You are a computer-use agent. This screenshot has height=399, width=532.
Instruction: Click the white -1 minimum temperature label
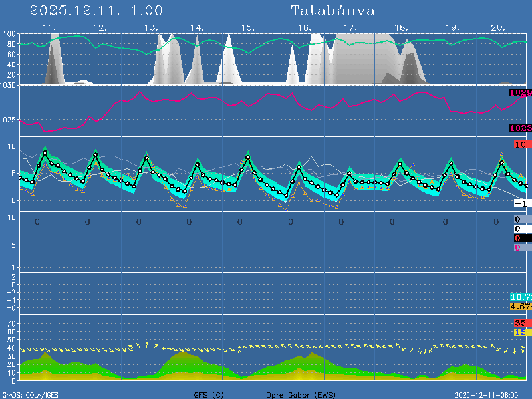(521, 203)
